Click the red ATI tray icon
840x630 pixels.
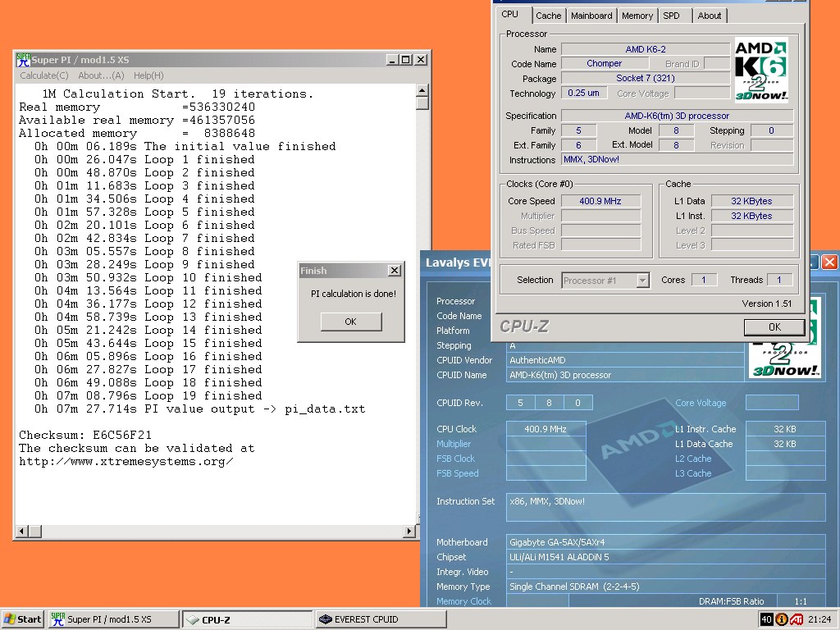797,619
